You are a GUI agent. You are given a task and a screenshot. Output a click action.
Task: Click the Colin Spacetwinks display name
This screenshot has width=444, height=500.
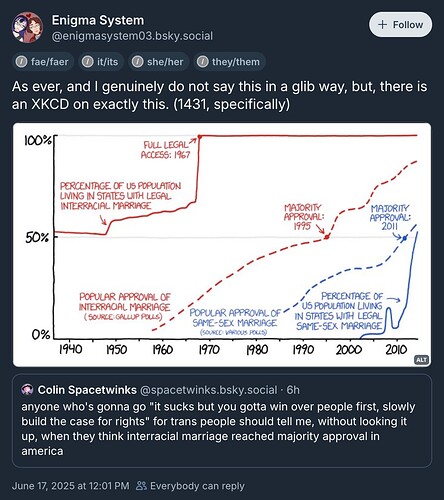[87, 390]
